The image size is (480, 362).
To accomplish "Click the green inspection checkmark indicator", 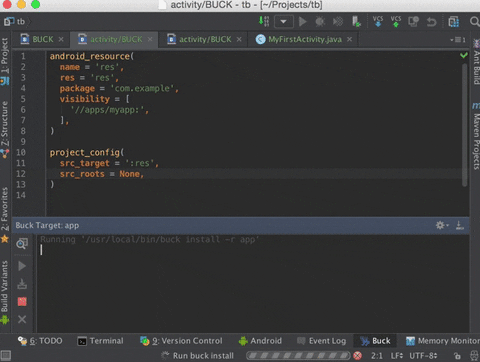I will (463, 55).
